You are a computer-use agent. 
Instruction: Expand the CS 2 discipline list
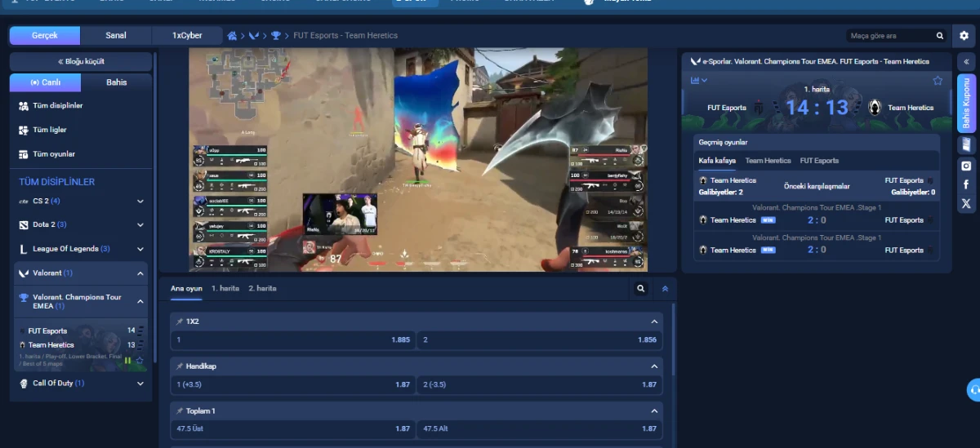pyautogui.click(x=140, y=201)
